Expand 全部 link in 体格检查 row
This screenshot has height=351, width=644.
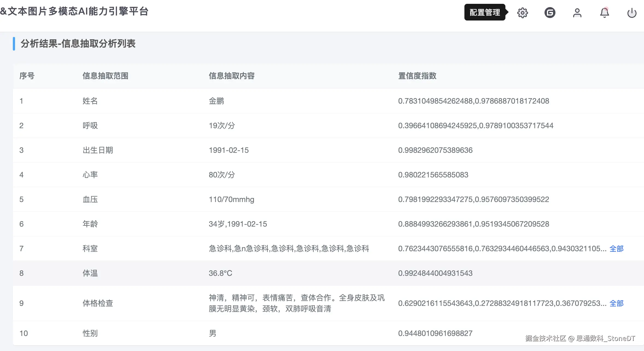pos(616,303)
